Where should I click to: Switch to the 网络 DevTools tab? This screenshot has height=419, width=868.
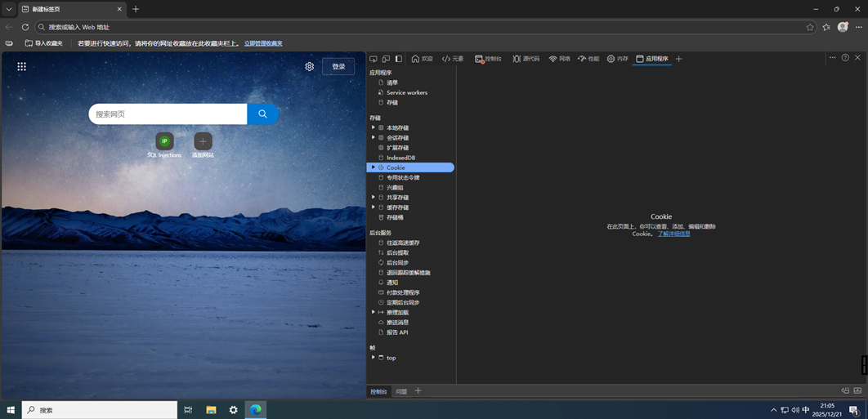tap(560, 59)
